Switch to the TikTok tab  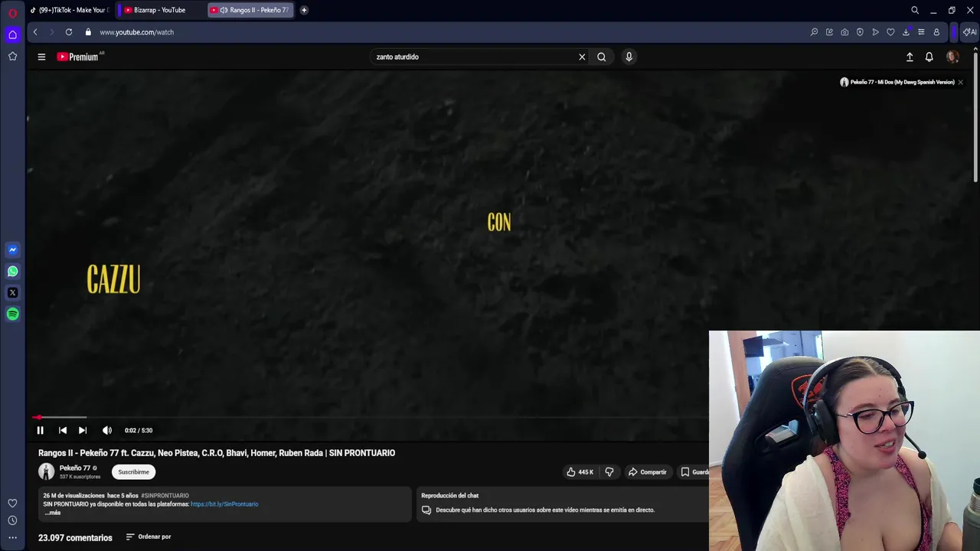pyautogui.click(x=69, y=10)
